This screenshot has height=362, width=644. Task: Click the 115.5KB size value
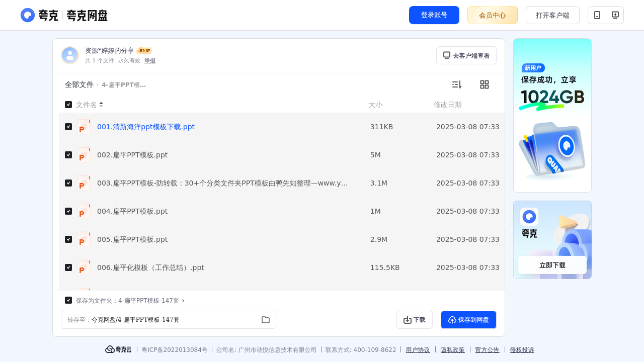tap(385, 267)
